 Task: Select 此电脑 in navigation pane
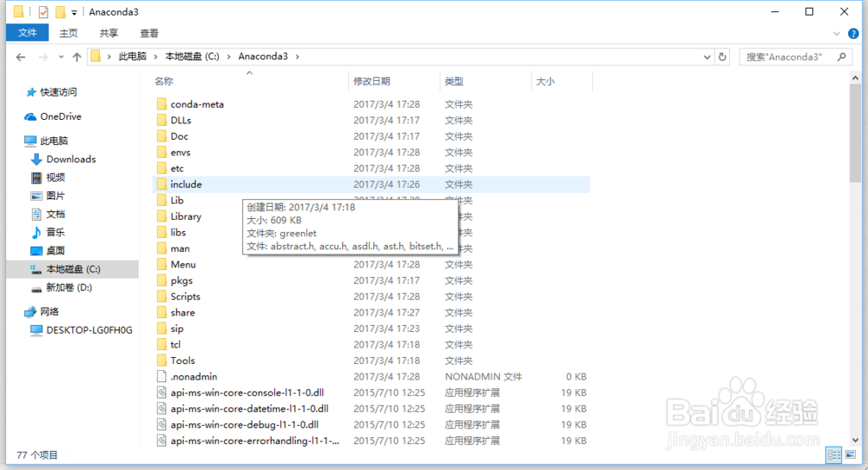[47, 141]
